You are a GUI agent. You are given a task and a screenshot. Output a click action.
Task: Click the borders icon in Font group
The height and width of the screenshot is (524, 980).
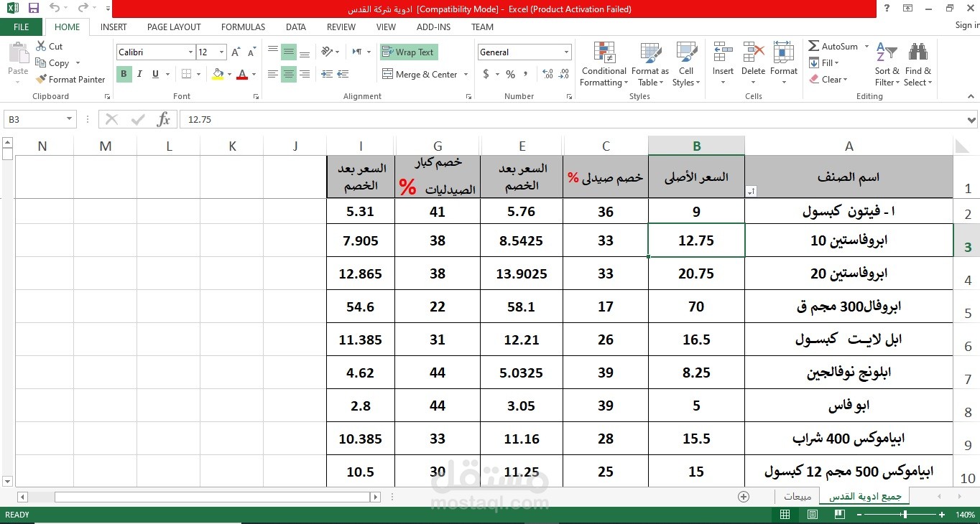(x=187, y=74)
